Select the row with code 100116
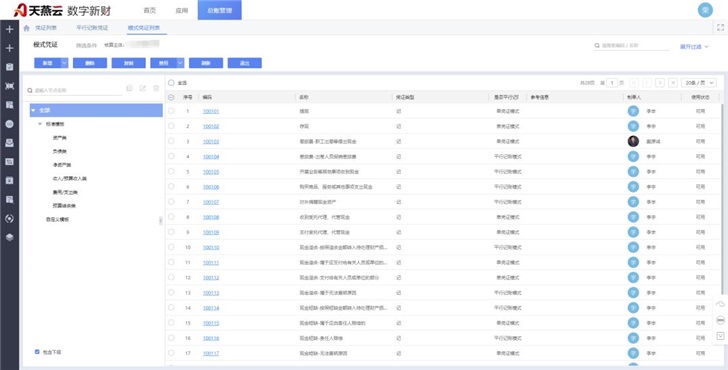This screenshot has height=370, width=728. [x=171, y=338]
